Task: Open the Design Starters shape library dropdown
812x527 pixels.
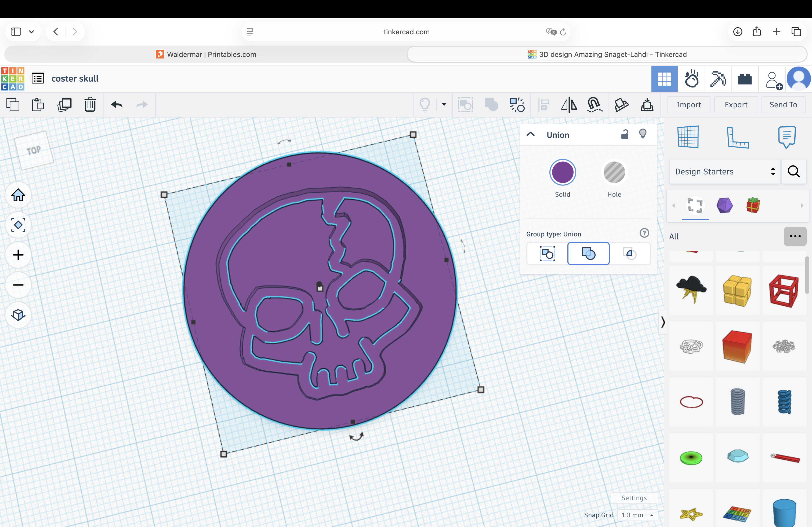Action: pos(724,171)
